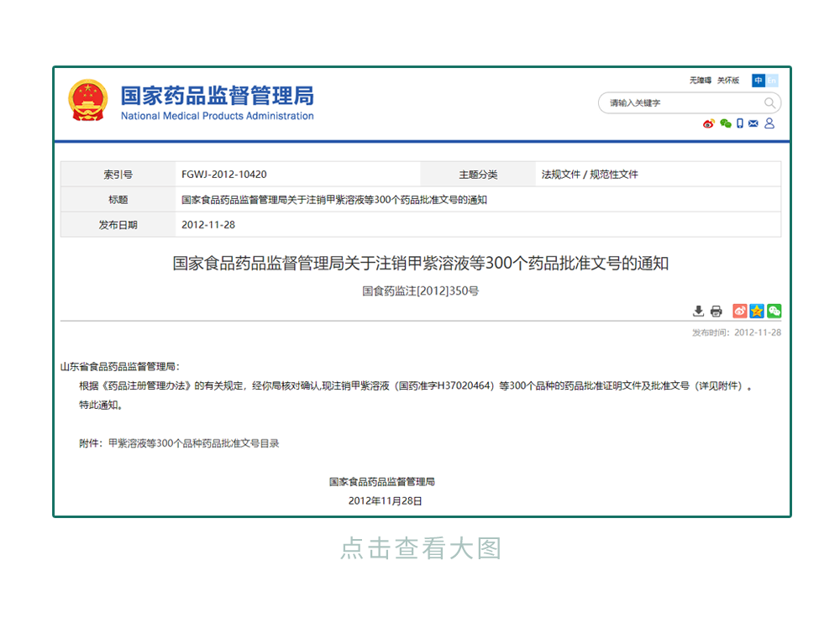The width and height of the screenshot is (840, 618).
Task: Click the title text in the 标题 table row
Action: 334,200
